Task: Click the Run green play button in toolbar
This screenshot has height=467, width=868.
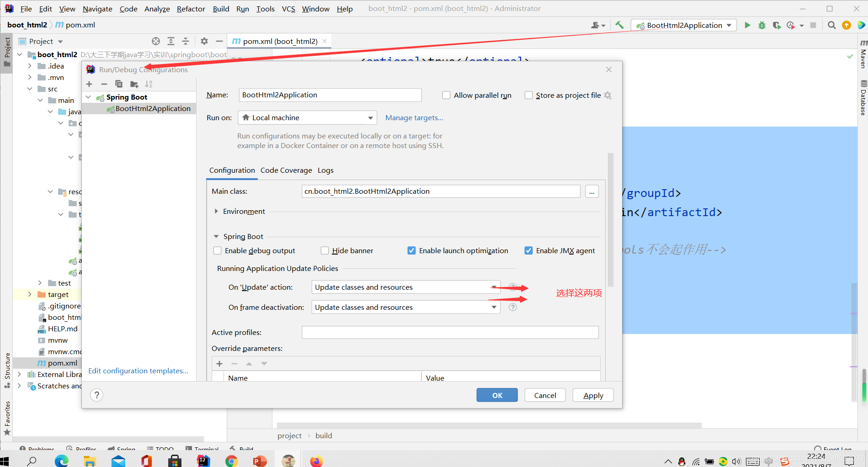Action: coord(747,25)
